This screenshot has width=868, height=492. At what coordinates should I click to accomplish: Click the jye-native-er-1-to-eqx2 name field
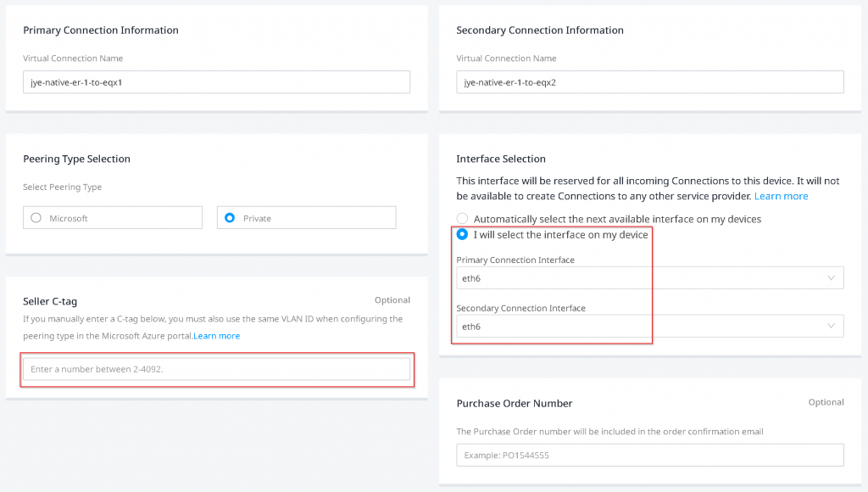[649, 82]
